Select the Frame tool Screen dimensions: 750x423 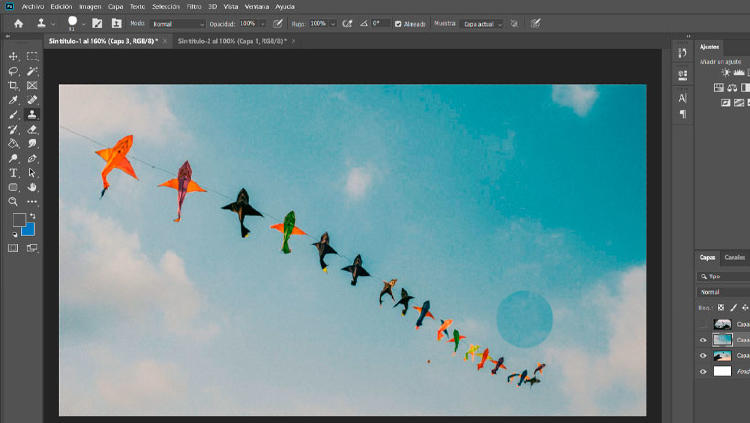tap(32, 86)
